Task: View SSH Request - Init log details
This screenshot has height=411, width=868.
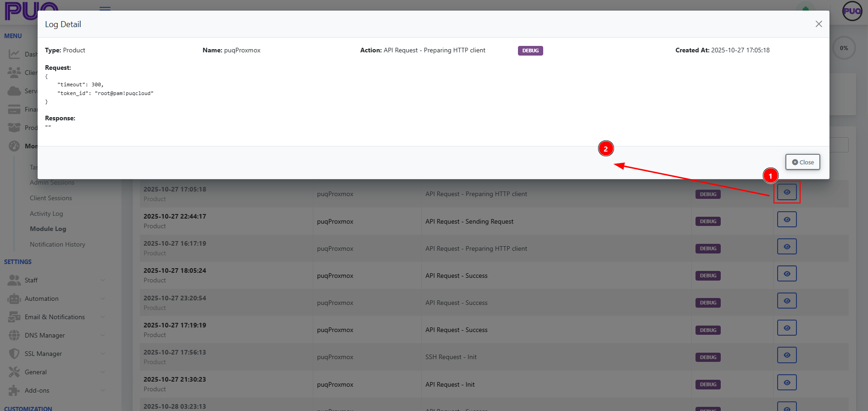Action: click(x=786, y=355)
